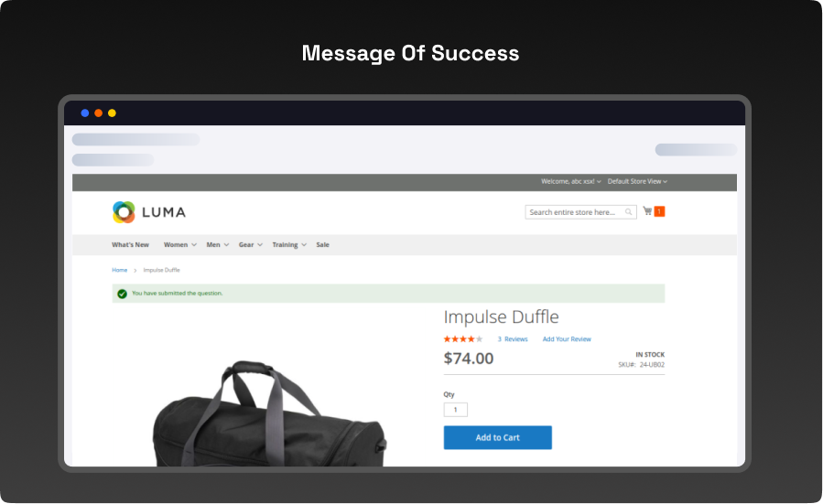Click the blue dot in window header
Viewport: 823px width, 504px height.
click(84, 113)
